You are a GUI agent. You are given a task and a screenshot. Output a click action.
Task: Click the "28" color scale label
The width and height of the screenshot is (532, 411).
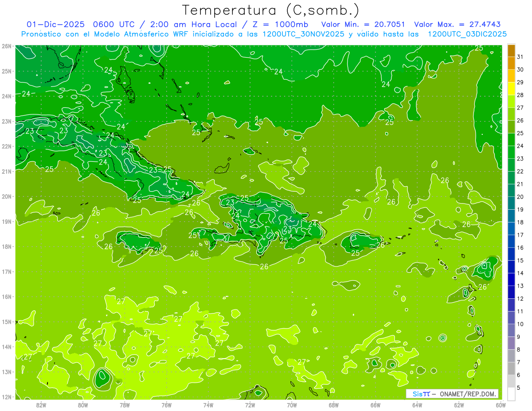520,95
